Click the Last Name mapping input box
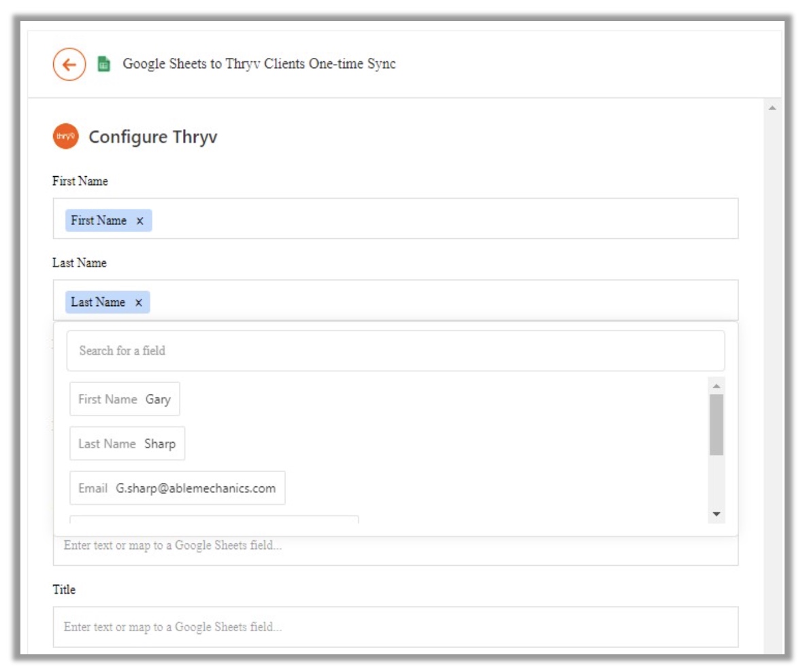The width and height of the screenshot is (807, 672). coord(395,301)
